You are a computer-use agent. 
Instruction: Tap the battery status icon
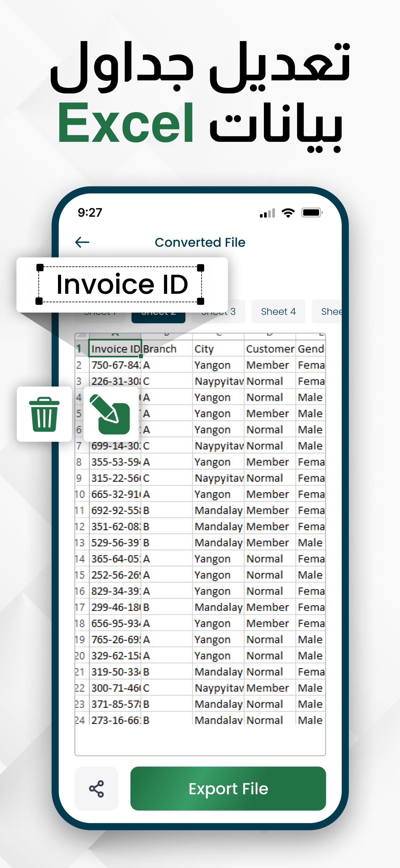point(313,213)
